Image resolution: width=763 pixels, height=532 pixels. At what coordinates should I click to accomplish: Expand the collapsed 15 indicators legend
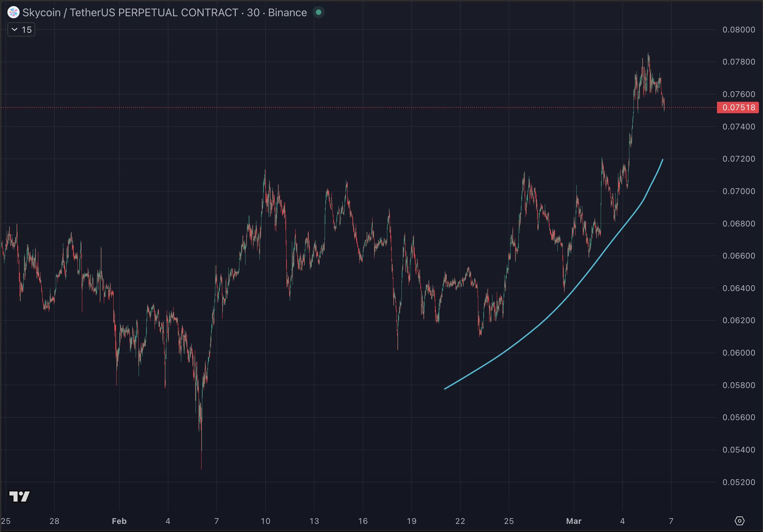[x=21, y=30]
